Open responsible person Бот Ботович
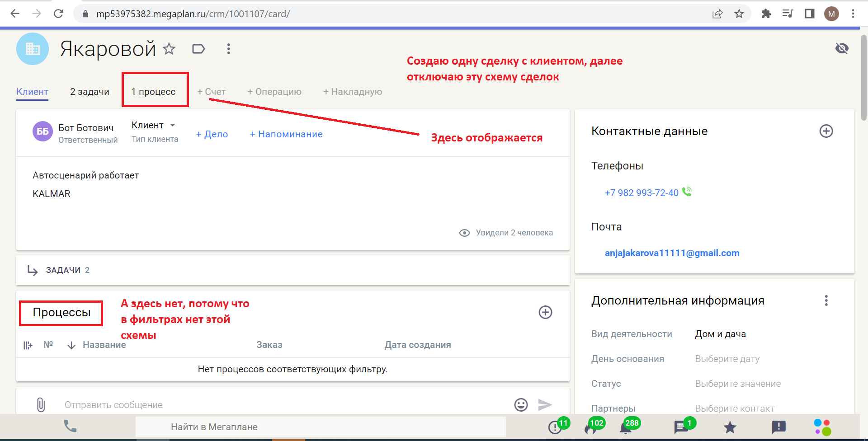 tap(86, 128)
